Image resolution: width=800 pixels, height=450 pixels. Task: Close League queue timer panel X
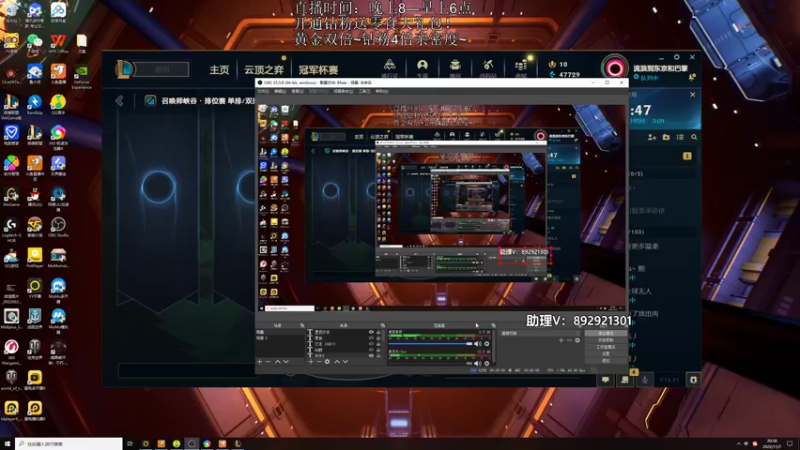pyautogui.click(x=692, y=94)
